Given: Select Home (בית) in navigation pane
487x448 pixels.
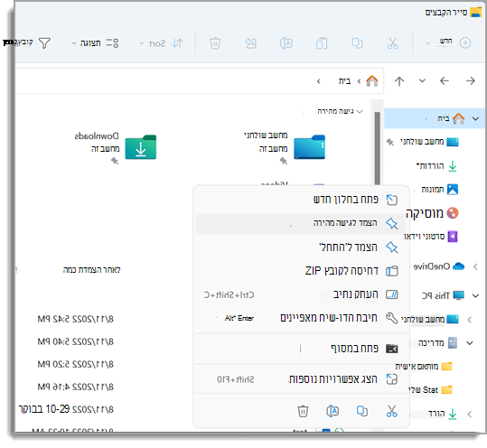Looking at the screenshot, I should (x=435, y=118).
